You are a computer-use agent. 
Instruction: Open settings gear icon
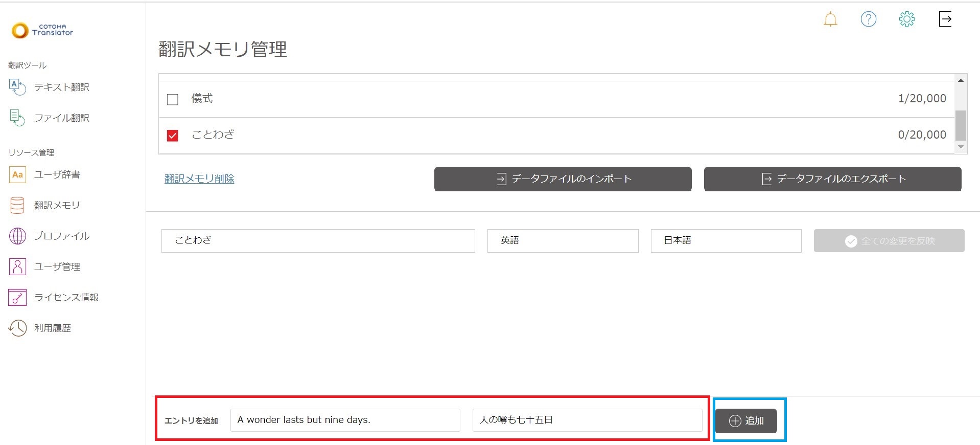tap(906, 19)
